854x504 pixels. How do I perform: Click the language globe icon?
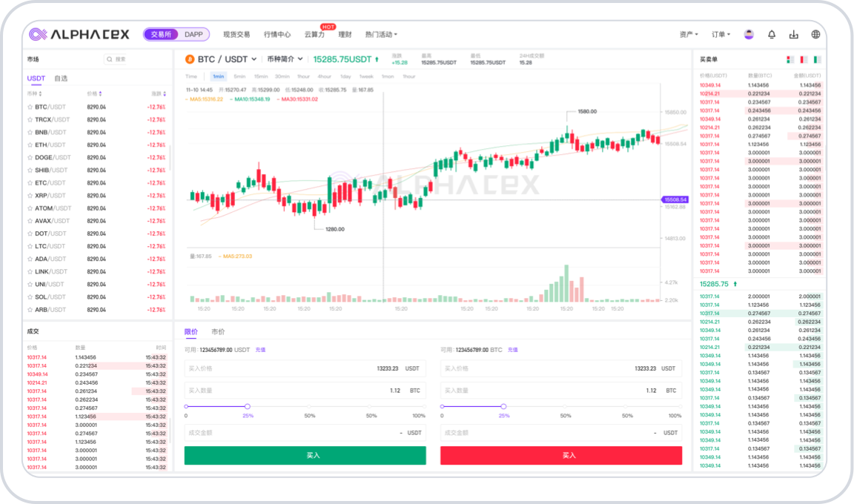pos(815,34)
